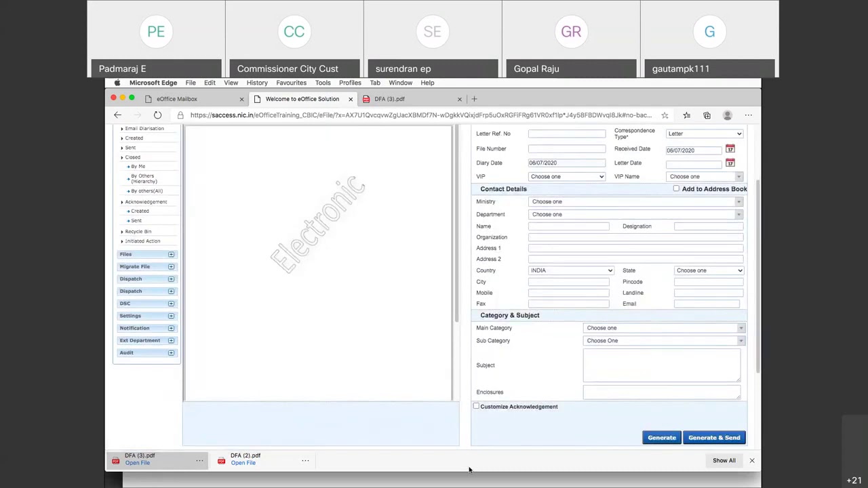Viewport: 868px width, 488px height.
Task: Click the Generate button
Action: (662, 438)
